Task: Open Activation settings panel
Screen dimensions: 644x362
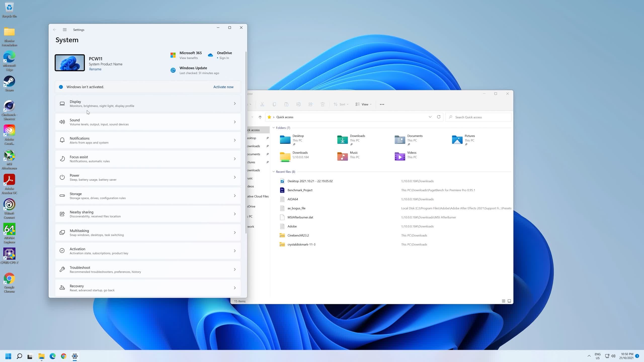Action: [x=149, y=251]
